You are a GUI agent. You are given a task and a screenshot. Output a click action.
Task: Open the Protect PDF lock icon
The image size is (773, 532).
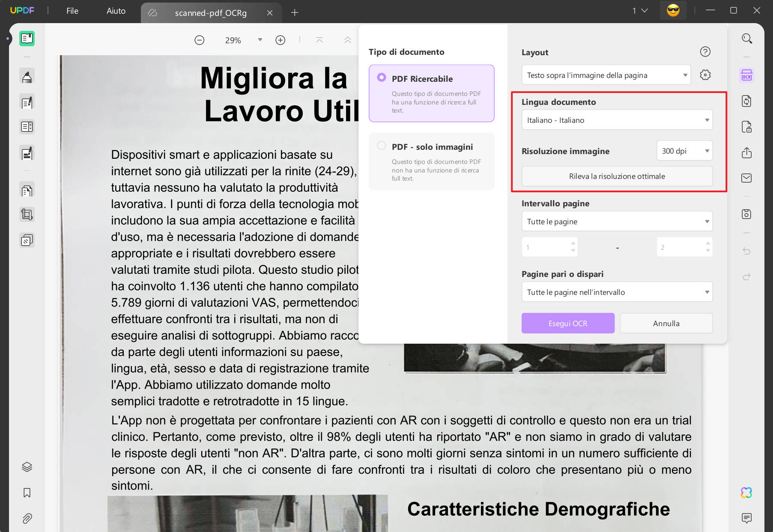click(747, 127)
